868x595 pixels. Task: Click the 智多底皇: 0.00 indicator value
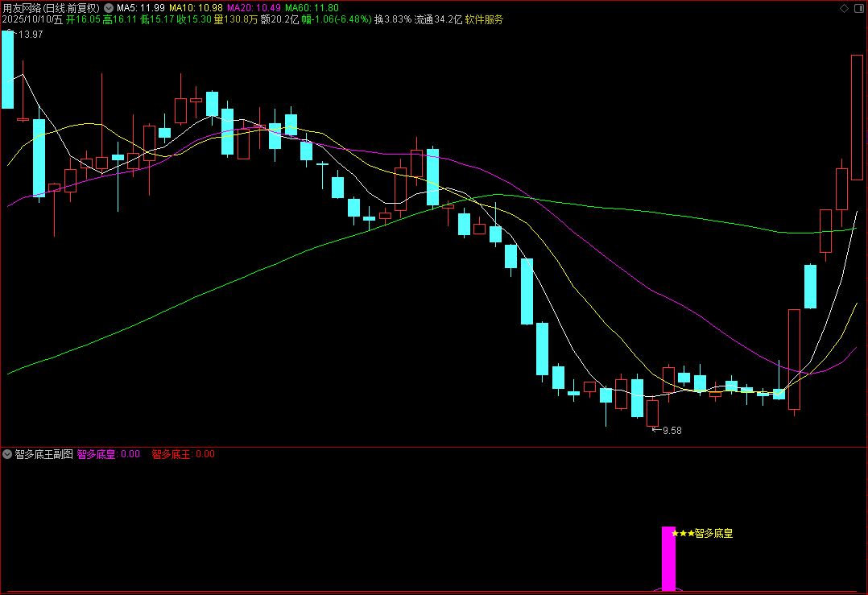[109, 454]
